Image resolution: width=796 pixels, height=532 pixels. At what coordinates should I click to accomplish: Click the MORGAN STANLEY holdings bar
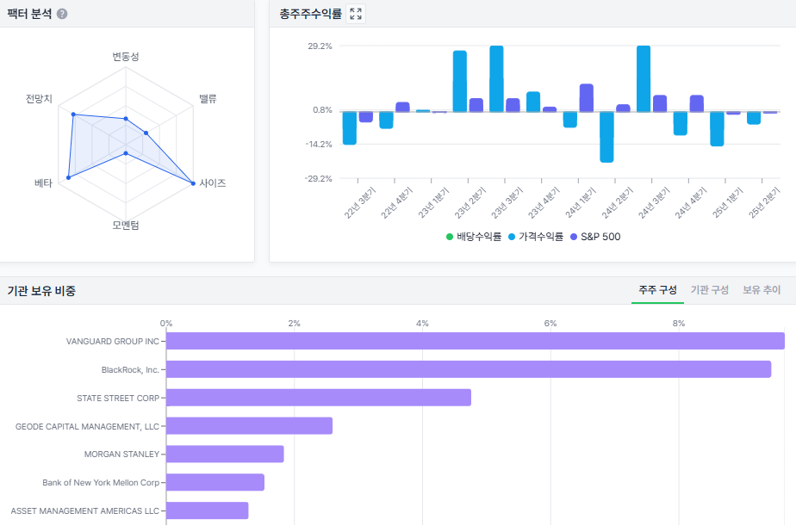(225, 454)
